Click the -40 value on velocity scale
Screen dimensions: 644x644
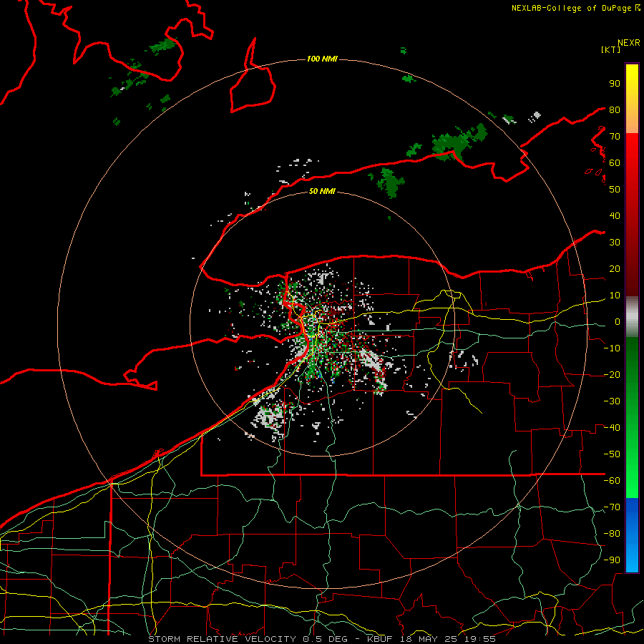(x=612, y=428)
